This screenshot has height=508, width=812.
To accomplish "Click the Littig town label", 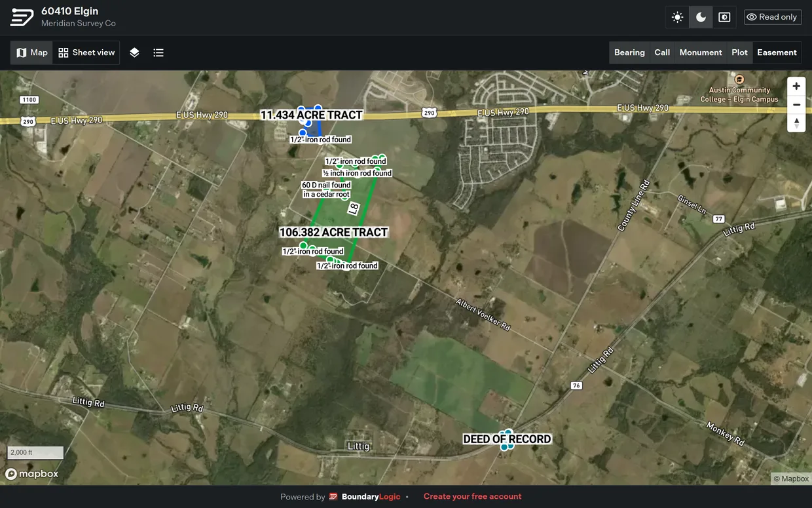I will [358, 446].
